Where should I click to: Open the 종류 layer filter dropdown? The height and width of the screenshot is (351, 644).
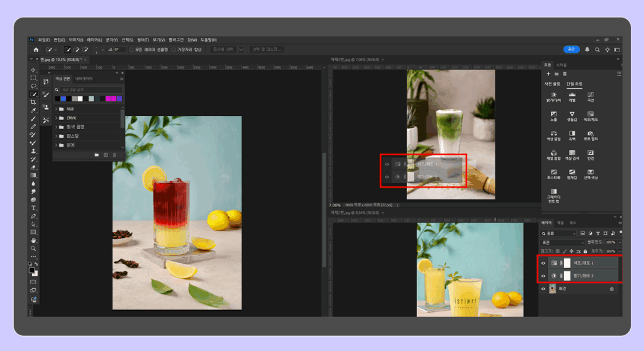(x=558, y=233)
